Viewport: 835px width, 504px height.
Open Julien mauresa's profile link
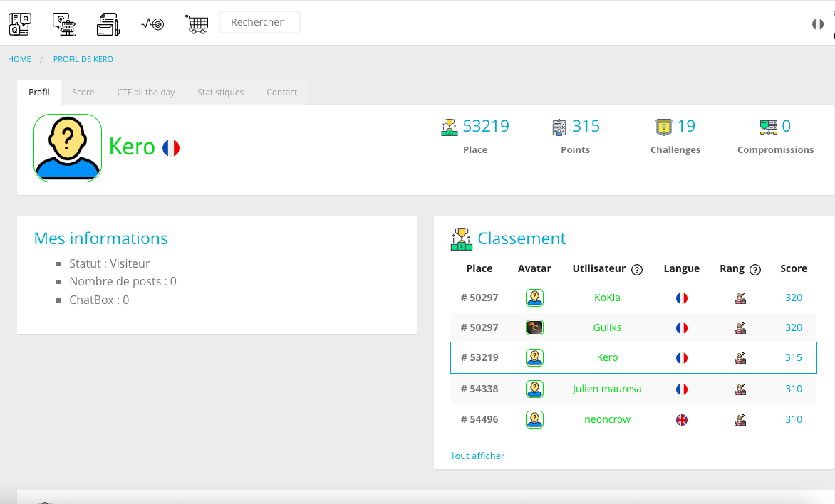point(607,389)
